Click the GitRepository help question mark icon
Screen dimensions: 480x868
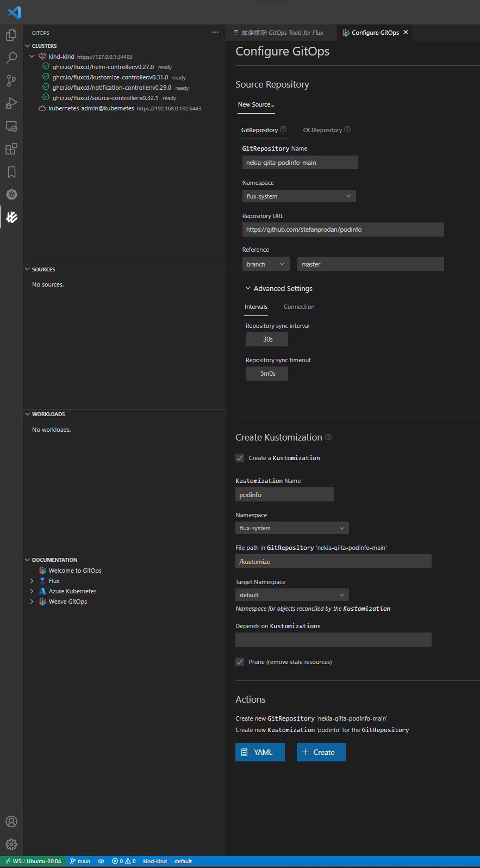pyautogui.click(x=283, y=129)
